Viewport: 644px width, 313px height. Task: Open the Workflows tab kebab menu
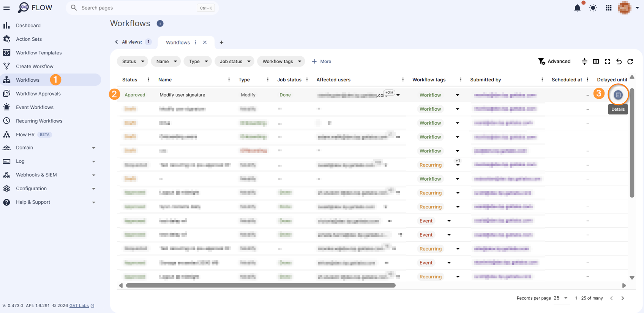click(x=196, y=43)
